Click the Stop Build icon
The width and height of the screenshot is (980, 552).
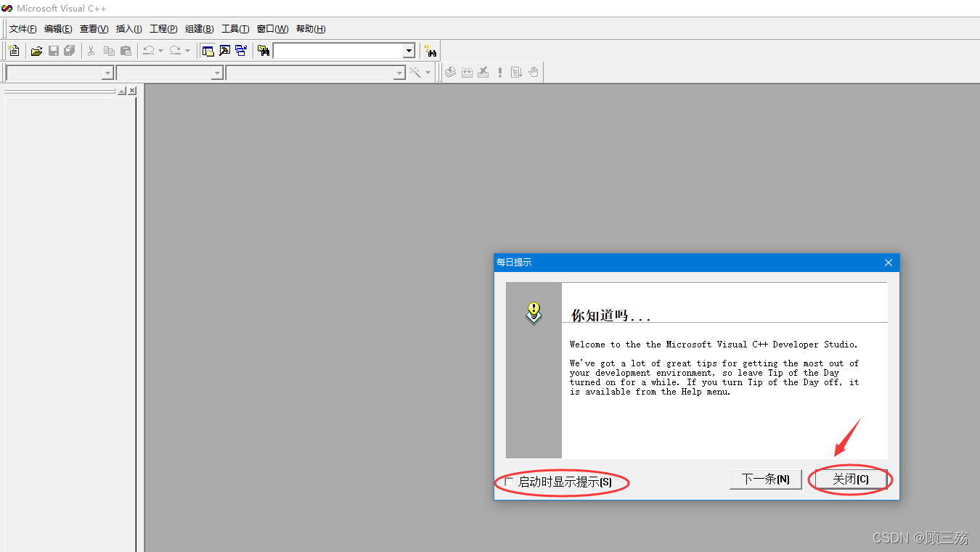pos(483,73)
